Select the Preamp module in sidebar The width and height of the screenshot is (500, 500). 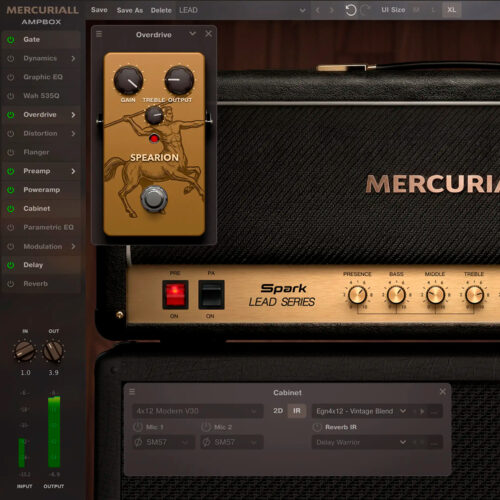(x=37, y=171)
